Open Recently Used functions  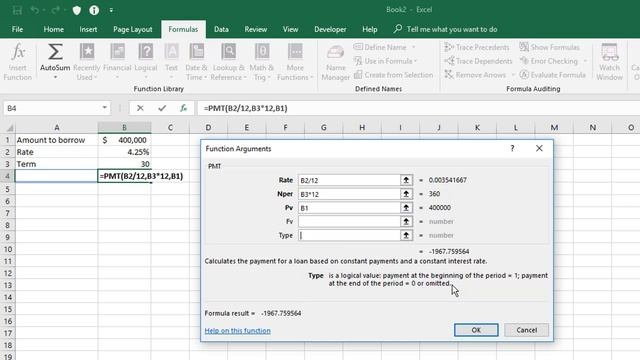[x=87, y=62]
